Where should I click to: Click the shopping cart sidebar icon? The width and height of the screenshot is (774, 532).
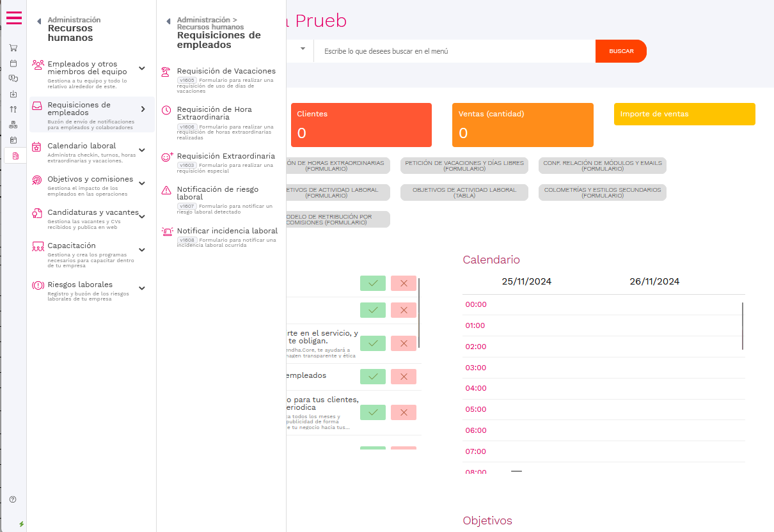click(13, 48)
